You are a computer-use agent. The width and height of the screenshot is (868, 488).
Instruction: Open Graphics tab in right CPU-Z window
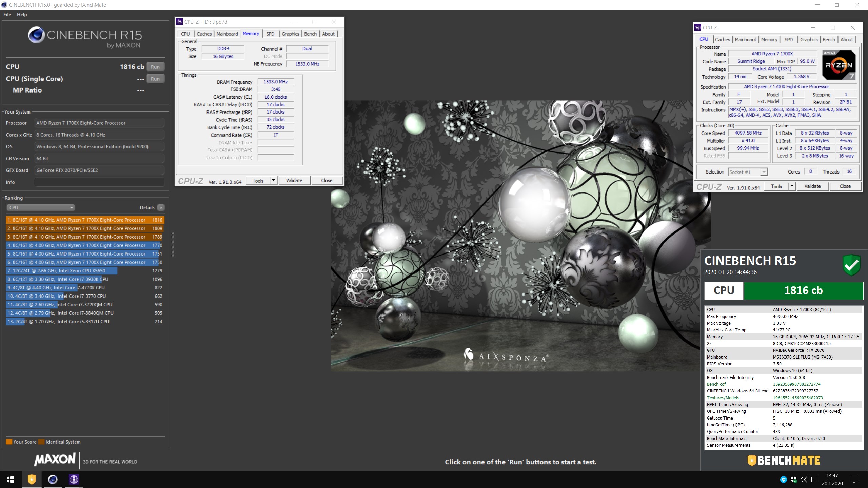tap(809, 40)
